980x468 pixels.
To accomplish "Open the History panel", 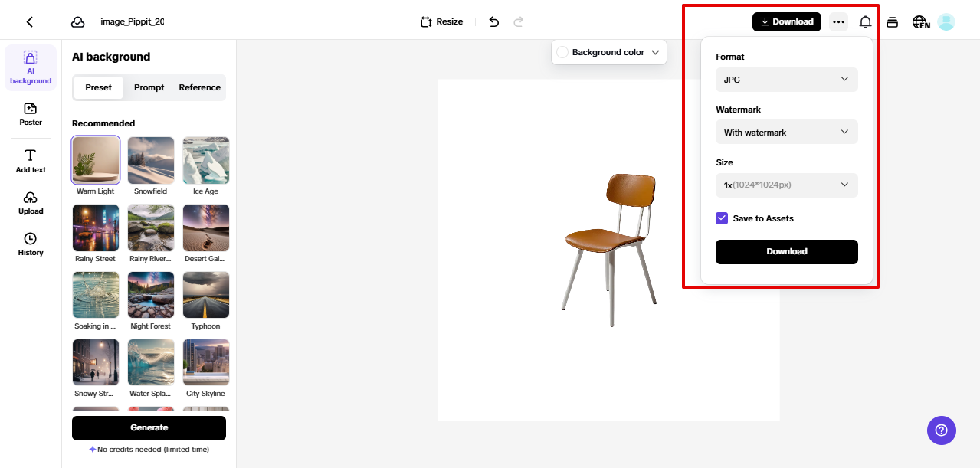I will (31, 244).
